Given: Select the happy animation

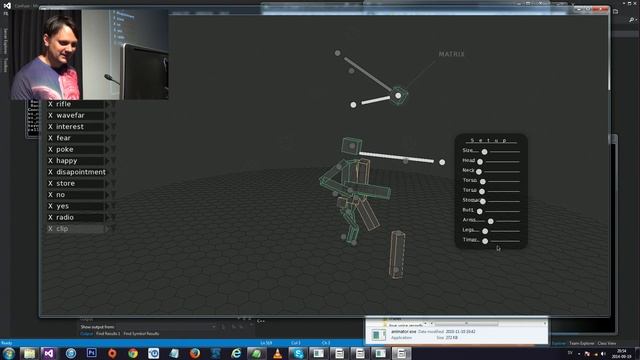Looking at the screenshot, I should (x=67, y=161).
